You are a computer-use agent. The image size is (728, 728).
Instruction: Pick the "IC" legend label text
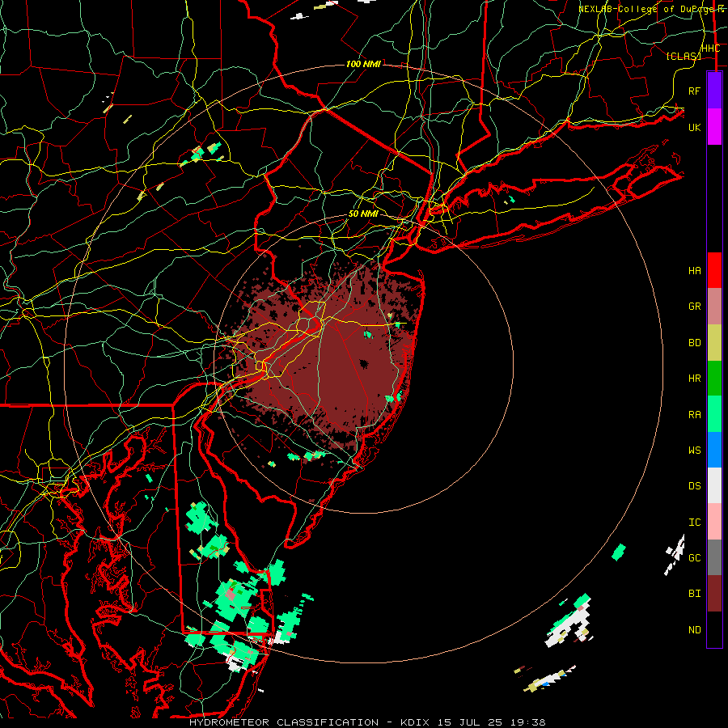(x=695, y=523)
